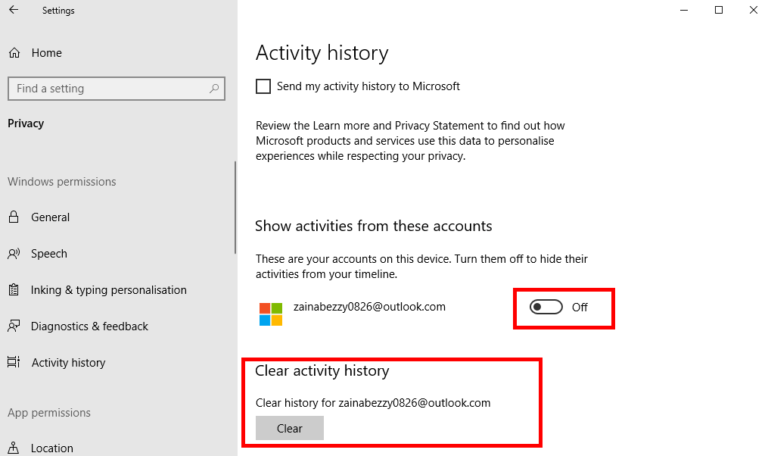Toggle the zainabezzy0826 account activities switch
Screen dimensions: 768x456
pos(546,307)
